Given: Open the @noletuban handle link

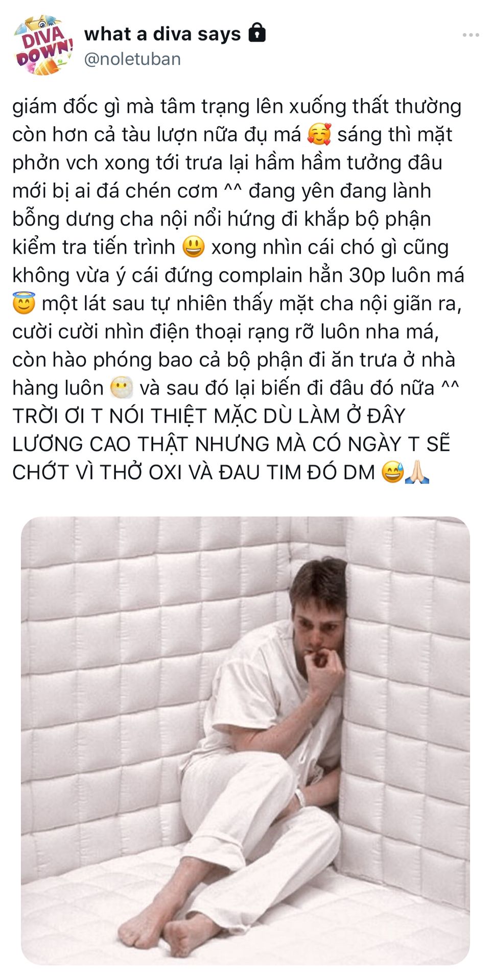Looking at the screenshot, I should (x=132, y=59).
